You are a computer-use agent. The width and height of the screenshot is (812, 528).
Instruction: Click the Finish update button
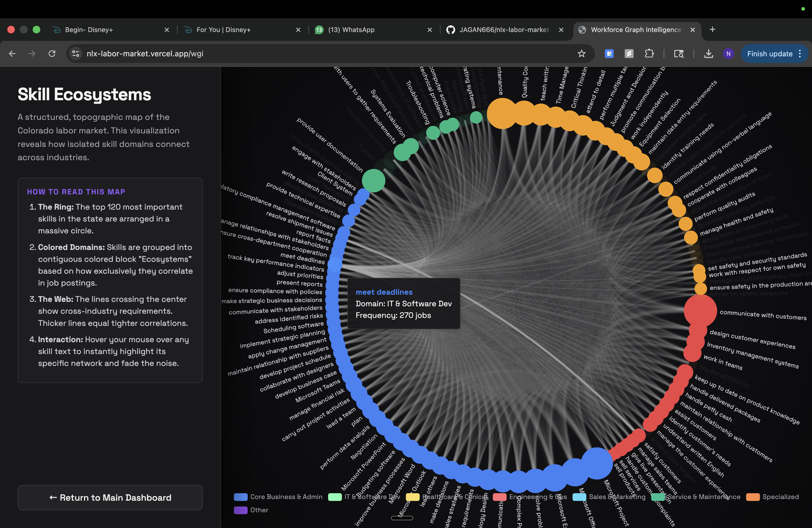(x=769, y=54)
